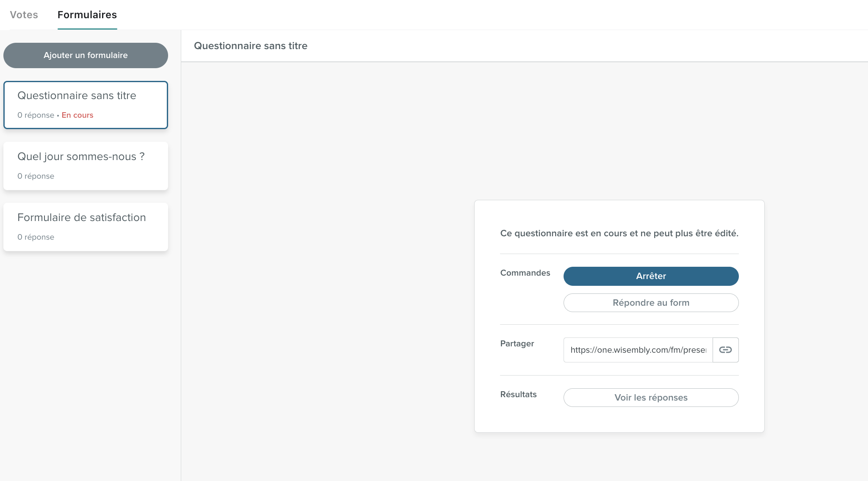
Task: Click the Questionnaire sans titre header title
Action: (x=251, y=46)
